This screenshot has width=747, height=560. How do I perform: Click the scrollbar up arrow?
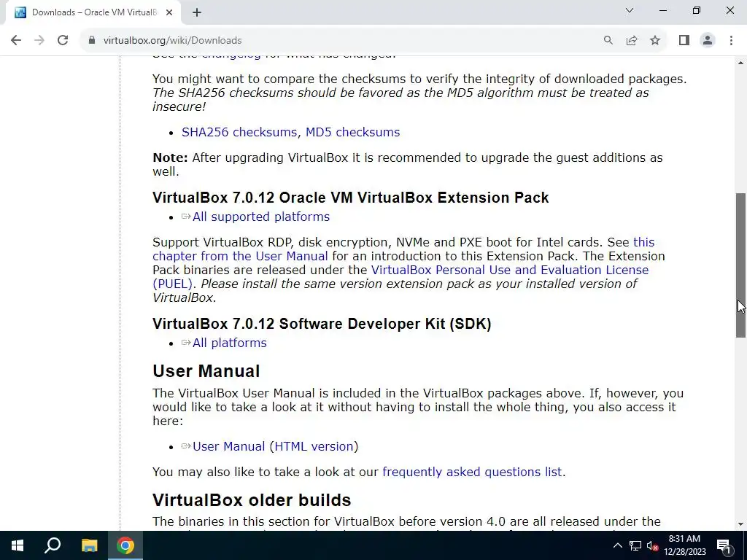click(x=740, y=63)
